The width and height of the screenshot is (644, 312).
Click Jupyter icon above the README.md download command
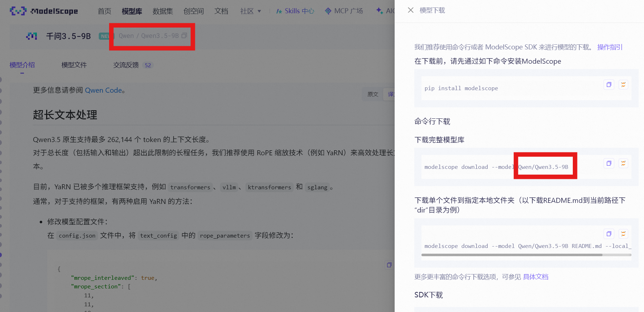coord(623,234)
